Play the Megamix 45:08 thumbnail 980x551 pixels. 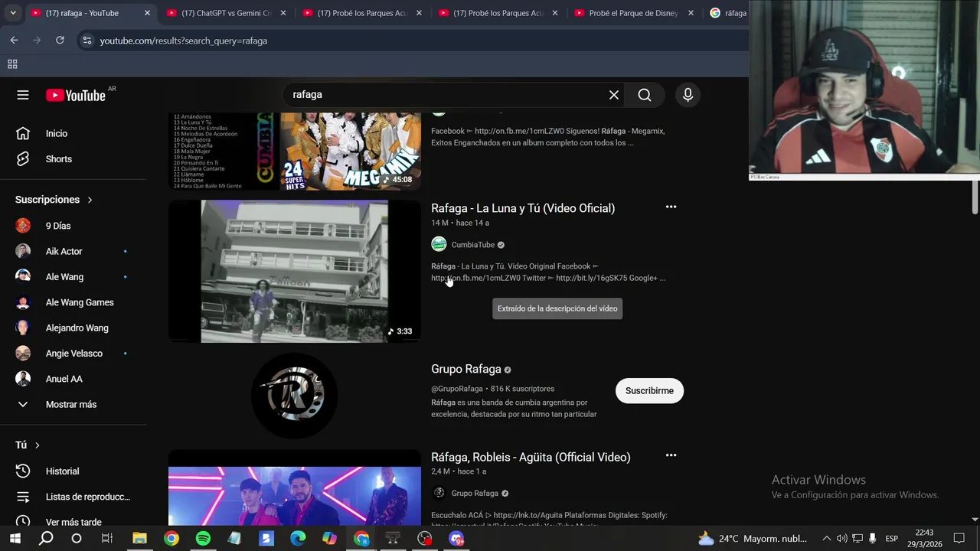tap(295, 152)
